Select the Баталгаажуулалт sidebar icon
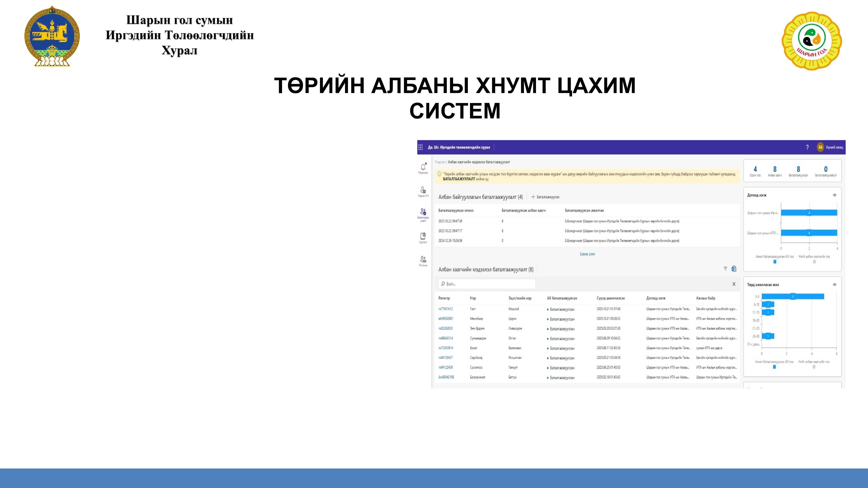Image resolution: width=868 pixels, height=488 pixels. [423, 212]
